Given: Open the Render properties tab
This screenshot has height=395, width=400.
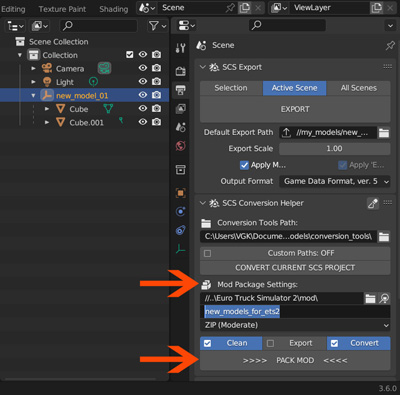Looking at the screenshot, I should (x=180, y=71).
